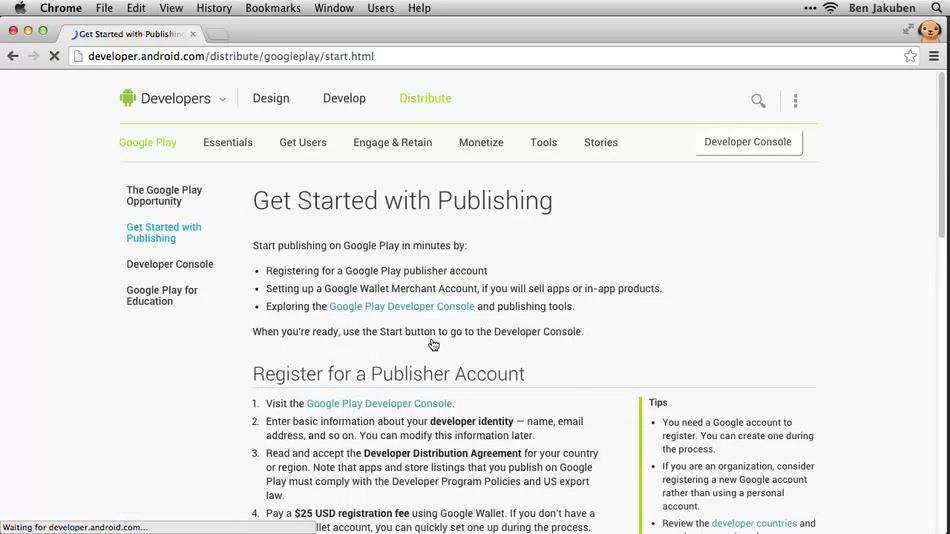
Task: Open the Help menu
Action: (419, 8)
